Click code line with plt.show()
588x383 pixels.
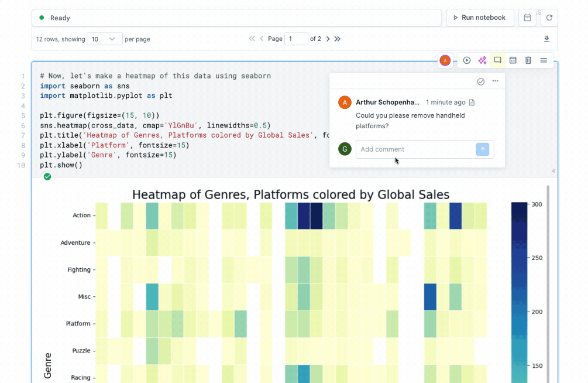(x=61, y=165)
